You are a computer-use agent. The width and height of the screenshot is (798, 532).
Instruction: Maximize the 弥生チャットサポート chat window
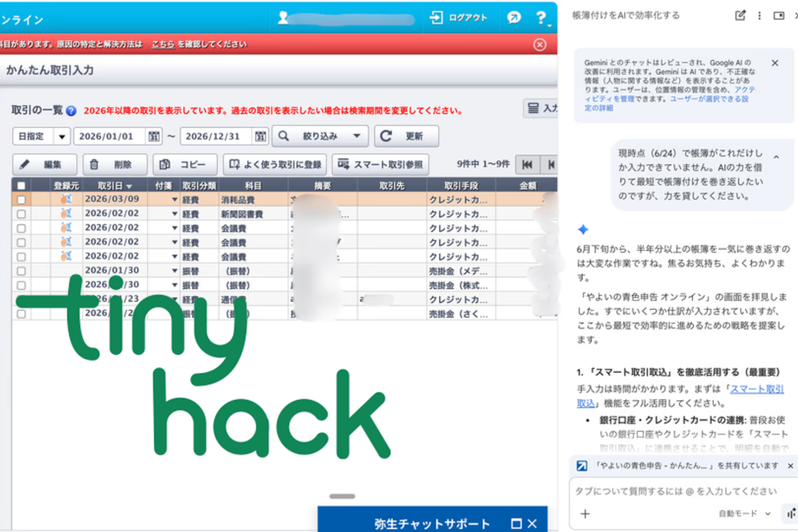(517, 523)
